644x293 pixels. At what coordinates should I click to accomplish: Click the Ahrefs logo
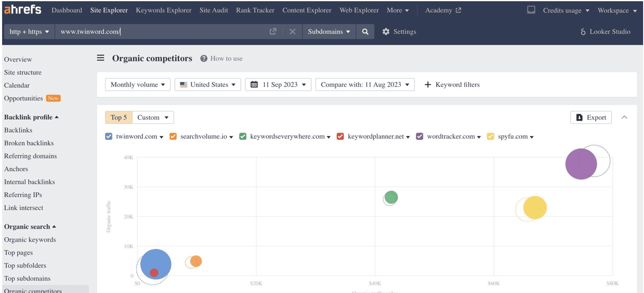[23, 10]
